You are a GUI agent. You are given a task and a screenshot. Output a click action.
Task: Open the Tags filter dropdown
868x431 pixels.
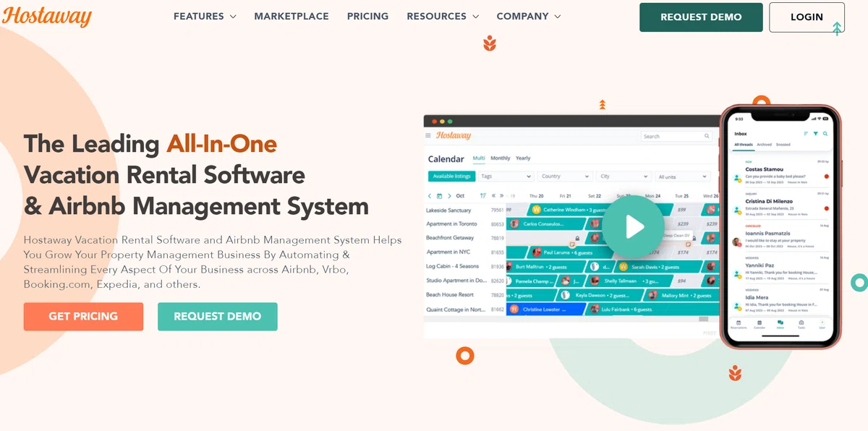point(506,176)
